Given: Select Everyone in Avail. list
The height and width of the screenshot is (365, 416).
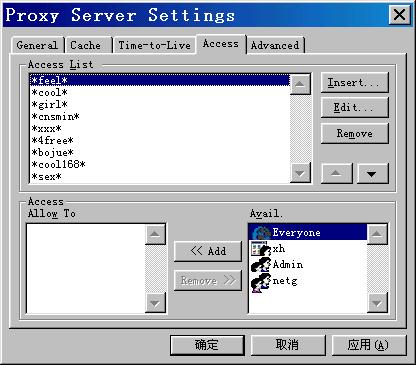Looking at the screenshot, I should point(308,232).
